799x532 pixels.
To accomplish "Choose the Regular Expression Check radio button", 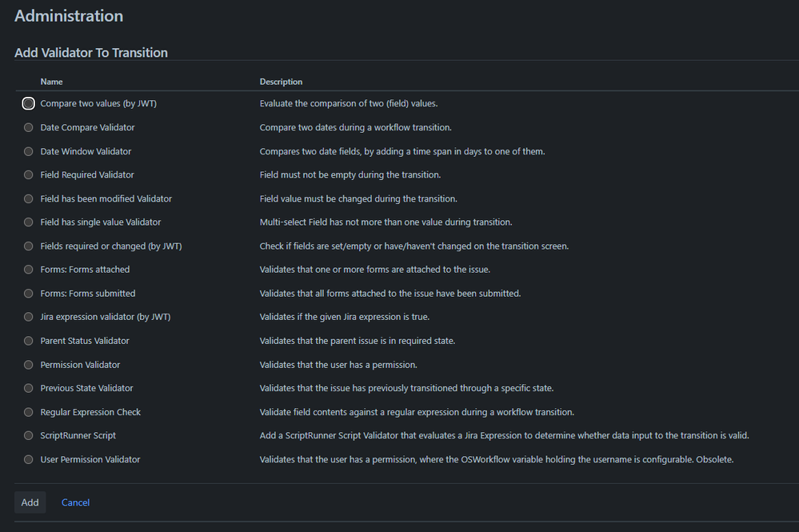I will click(x=29, y=412).
